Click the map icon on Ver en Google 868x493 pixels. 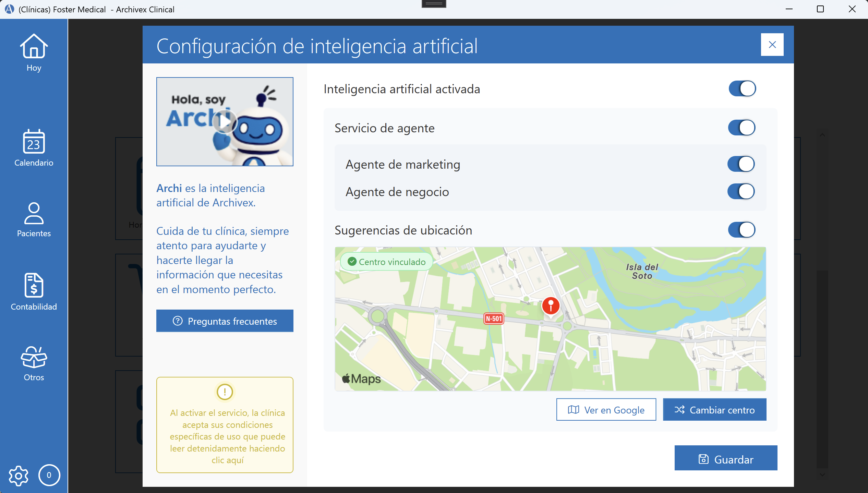pyautogui.click(x=574, y=409)
